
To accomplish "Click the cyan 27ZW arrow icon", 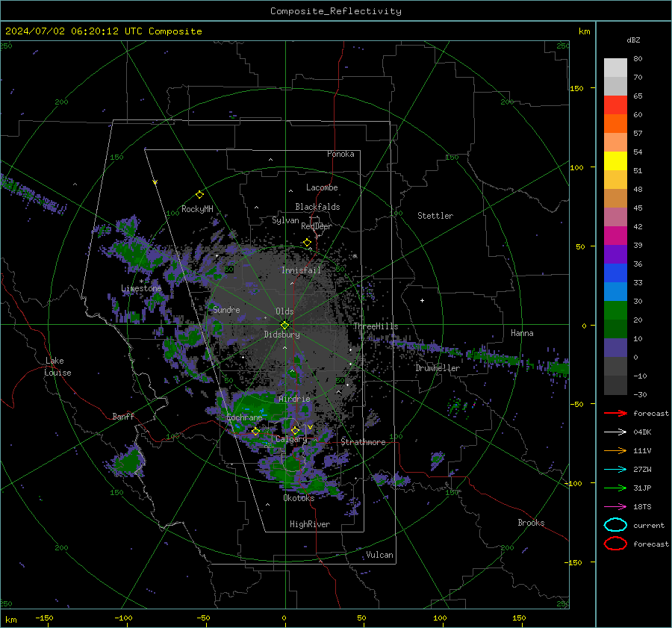I will coord(615,470).
